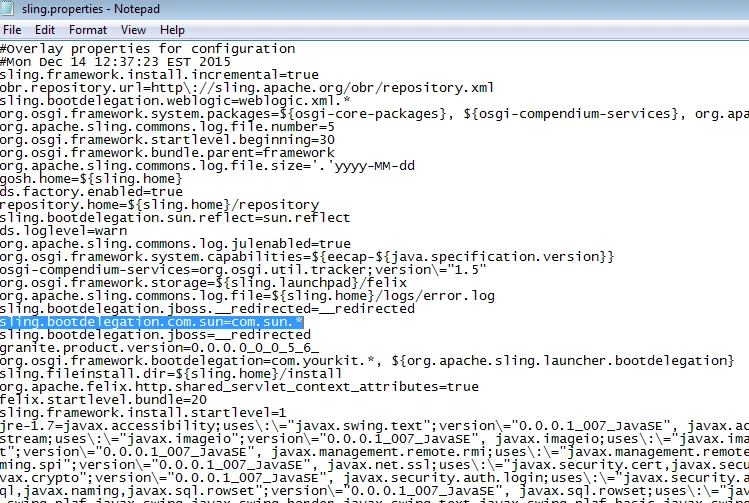This screenshot has height=503, width=749.
Task: Click the sling.framework.install.incremental=true line
Action: (x=159, y=75)
